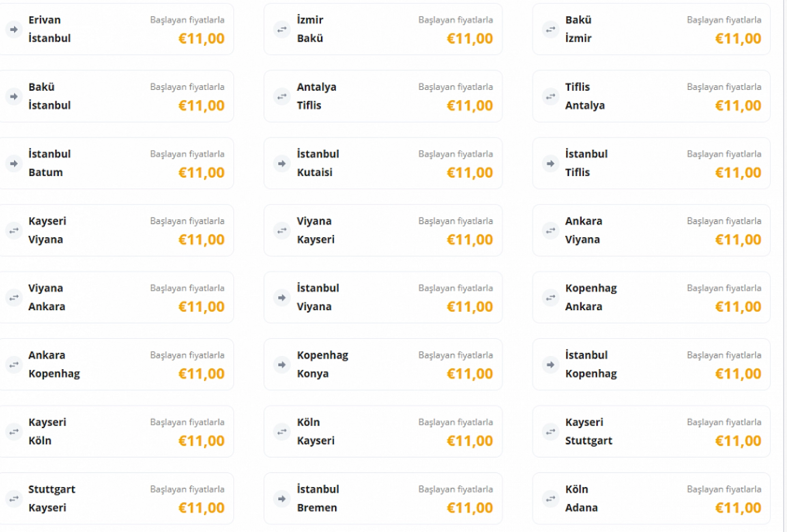Click the €11,00 price on Ankara–Viyana
Viewport: 787px width, 532px height.
(x=738, y=240)
